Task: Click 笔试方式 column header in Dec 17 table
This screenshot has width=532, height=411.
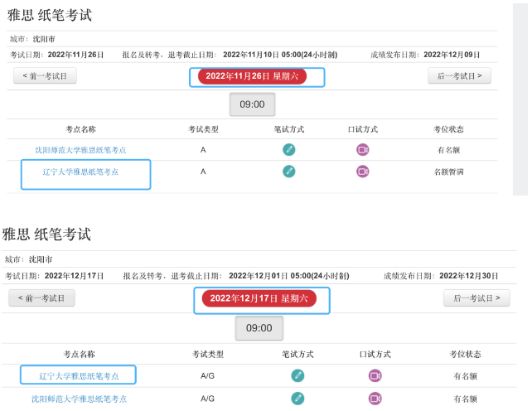Action: [x=297, y=355]
